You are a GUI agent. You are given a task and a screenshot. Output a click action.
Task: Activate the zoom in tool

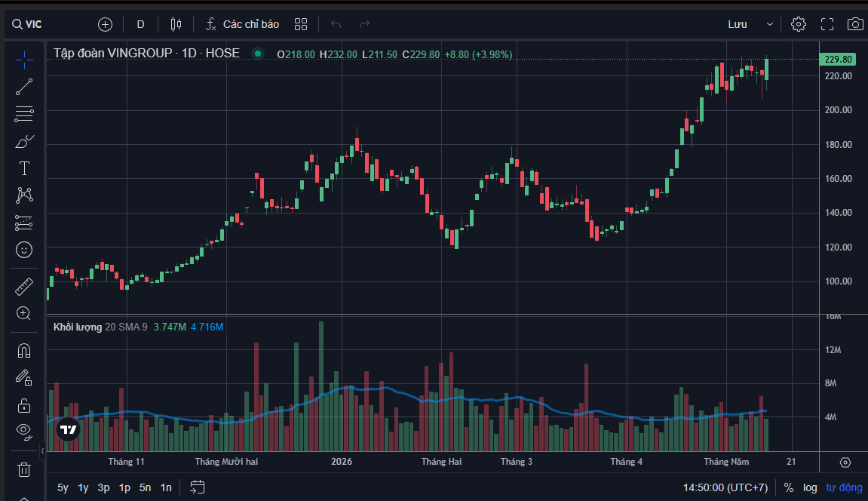tap(24, 313)
